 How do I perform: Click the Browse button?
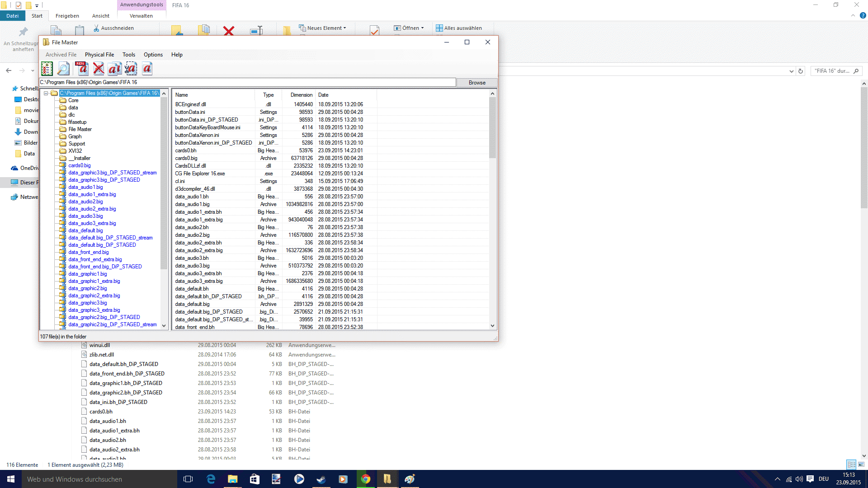tap(477, 83)
